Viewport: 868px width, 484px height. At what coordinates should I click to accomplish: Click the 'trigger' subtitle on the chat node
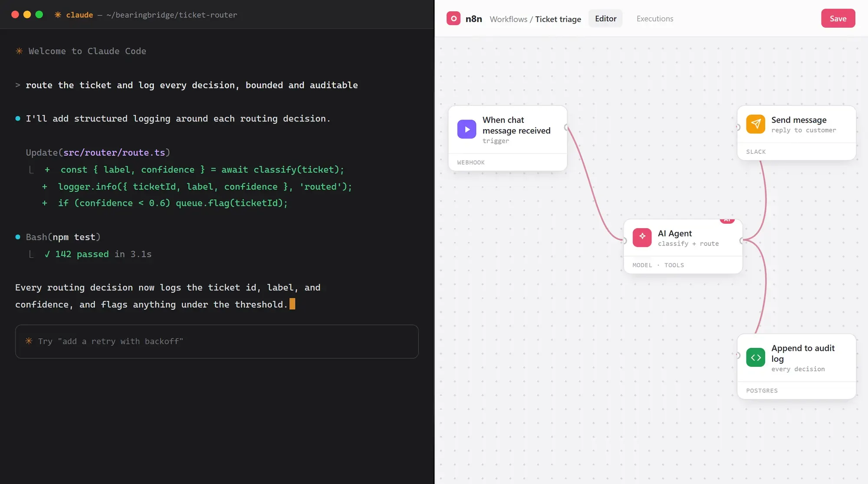pos(496,141)
